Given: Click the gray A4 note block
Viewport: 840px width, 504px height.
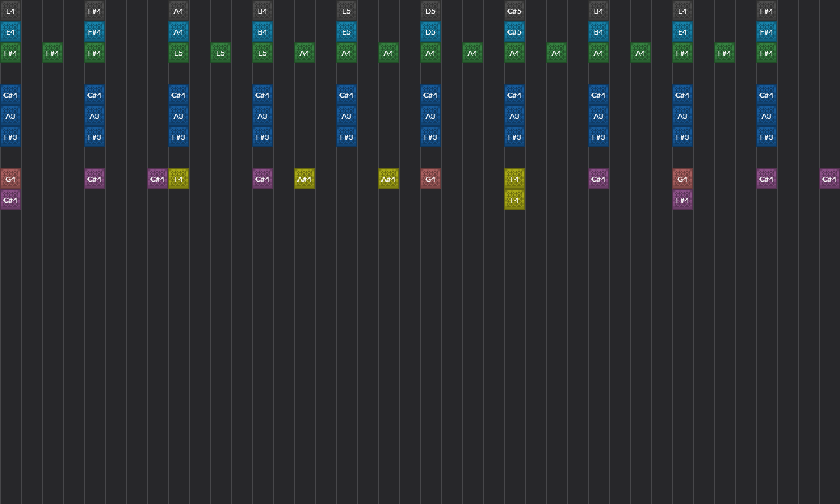Looking at the screenshot, I should (x=178, y=11).
